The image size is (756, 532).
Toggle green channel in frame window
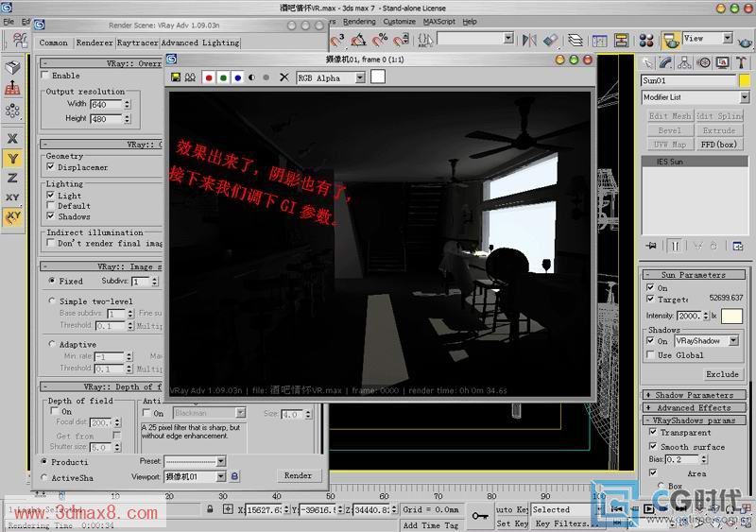tap(223, 77)
